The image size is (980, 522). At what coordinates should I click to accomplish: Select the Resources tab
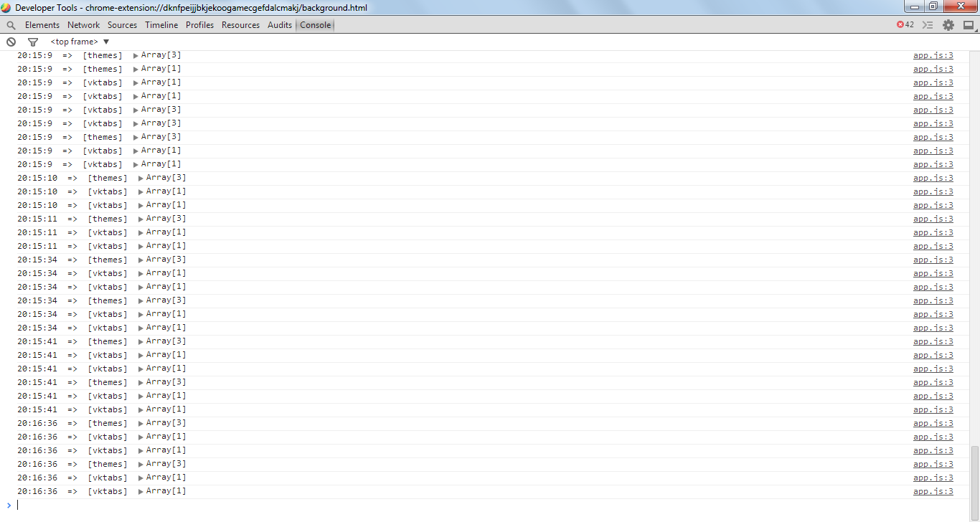pos(240,25)
